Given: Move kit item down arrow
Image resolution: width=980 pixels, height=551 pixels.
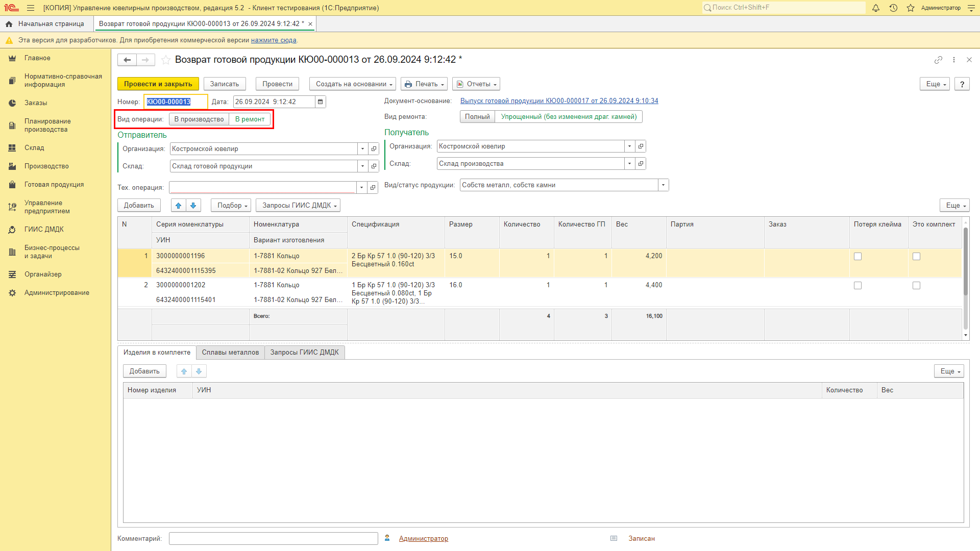Looking at the screenshot, I should coord(199,371).
